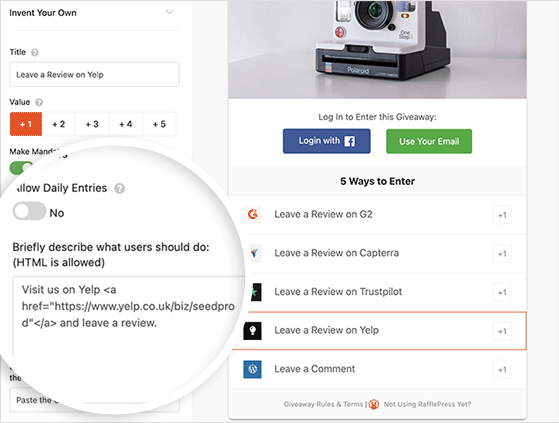Click the +1 badge for G2 review
Viewport: 559px width, 423px height.
(502, 215)
